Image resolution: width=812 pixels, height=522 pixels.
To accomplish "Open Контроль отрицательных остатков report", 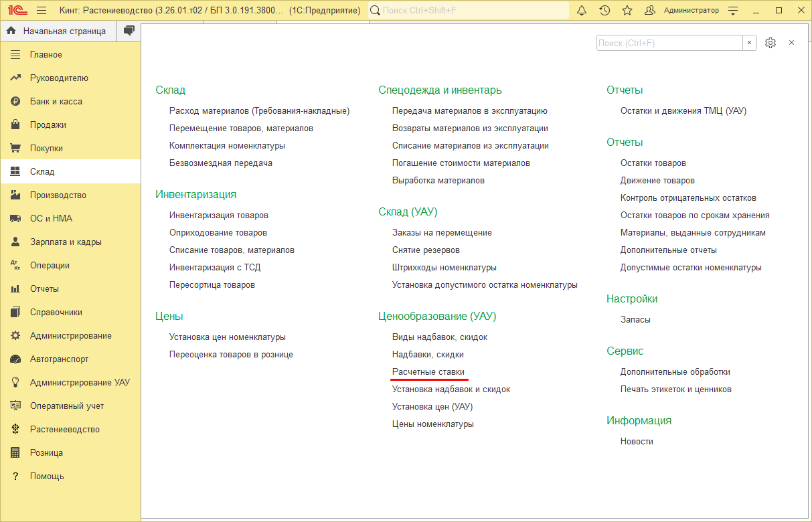I will coord(688,198).
